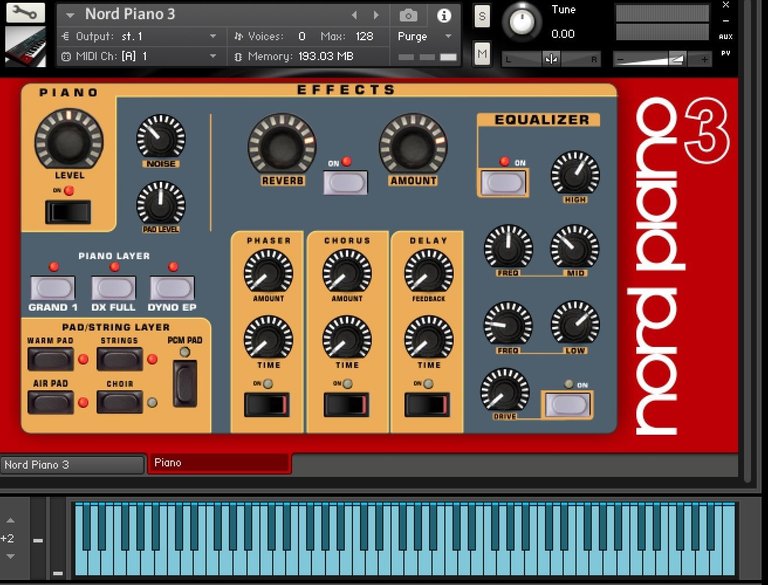Toggle the Drive ON button
Viewport: 768px width, 585px height.
coord(567,405)
